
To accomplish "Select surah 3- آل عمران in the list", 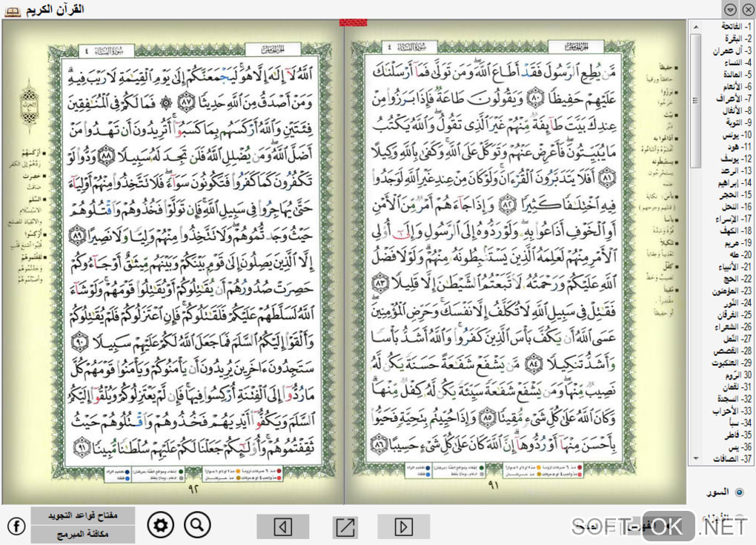I will [x=732, y=50].
